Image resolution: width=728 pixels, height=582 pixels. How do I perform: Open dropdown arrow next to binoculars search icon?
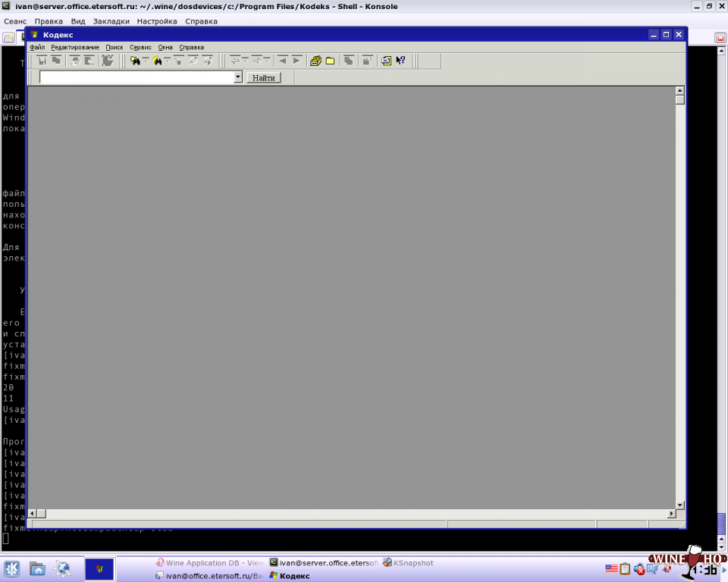[x=145, y=61]
